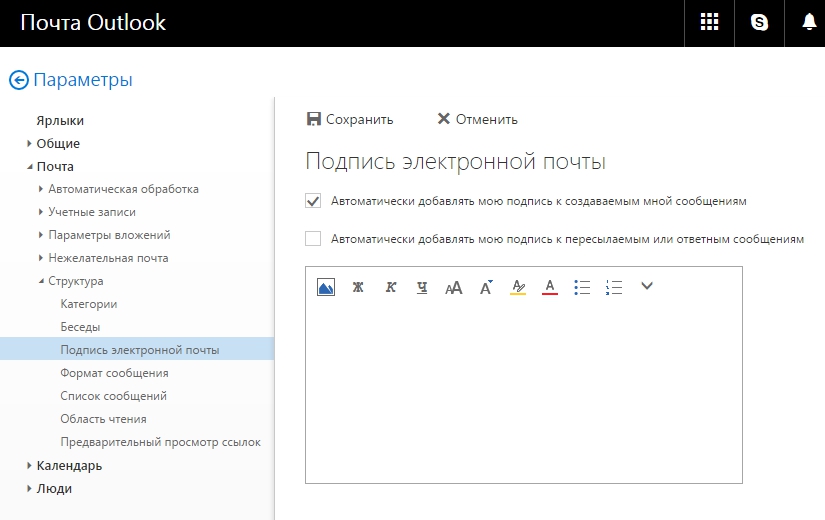
Task: Open Список сообщений settings
Action: click(113, 396)
